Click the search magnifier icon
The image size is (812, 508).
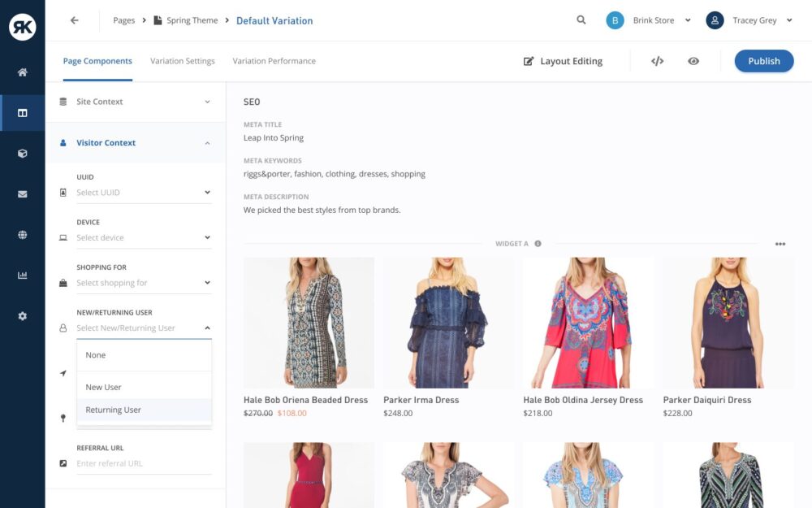click(x=581, y=20)
